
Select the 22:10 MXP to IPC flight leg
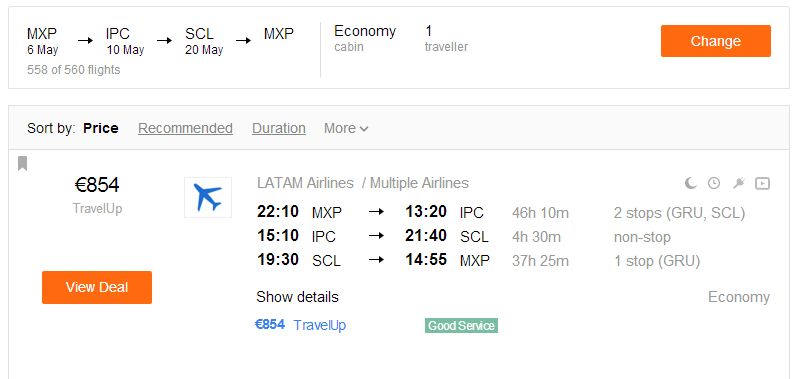[x=501, y=212]
